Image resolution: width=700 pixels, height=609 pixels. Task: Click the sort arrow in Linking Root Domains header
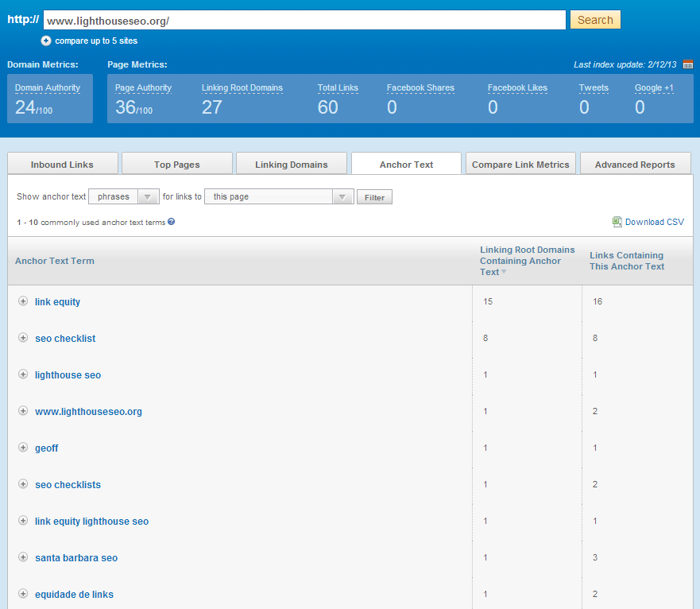(504, 272)
